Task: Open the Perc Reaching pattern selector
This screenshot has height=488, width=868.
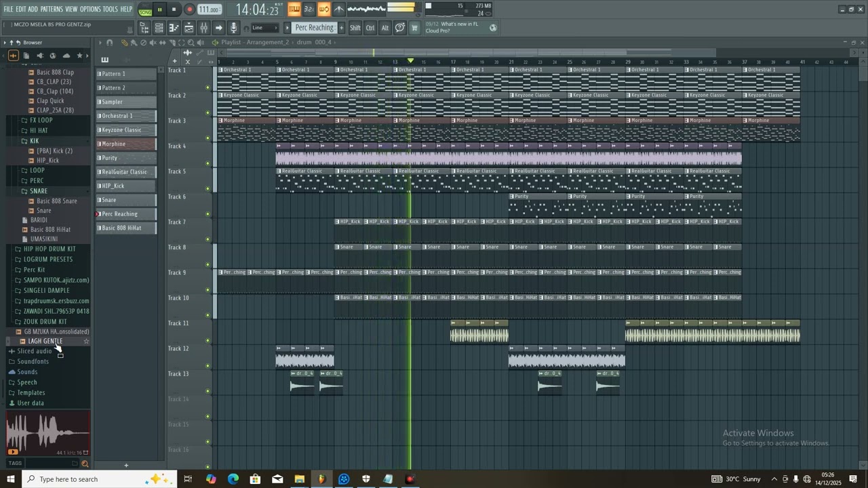Action: click(x=314, y=28)
